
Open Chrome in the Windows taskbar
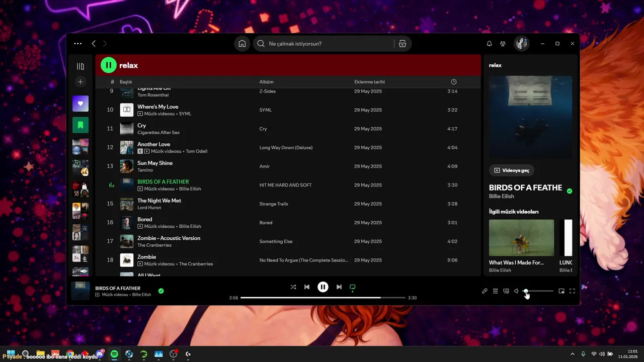(70, 354)
